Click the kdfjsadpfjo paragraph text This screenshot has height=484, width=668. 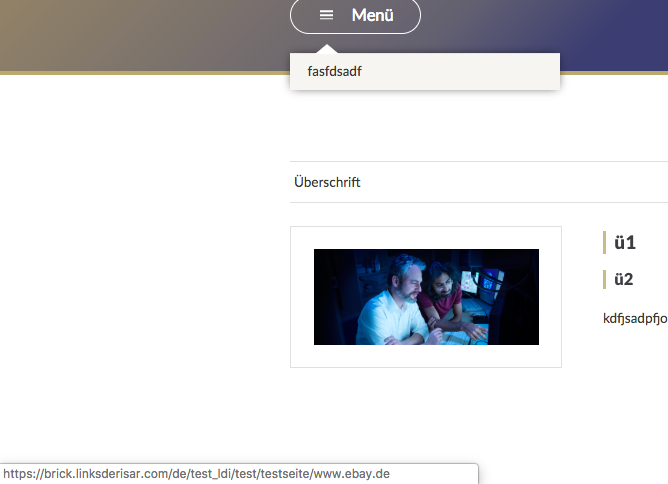click(x=635, y=319)
